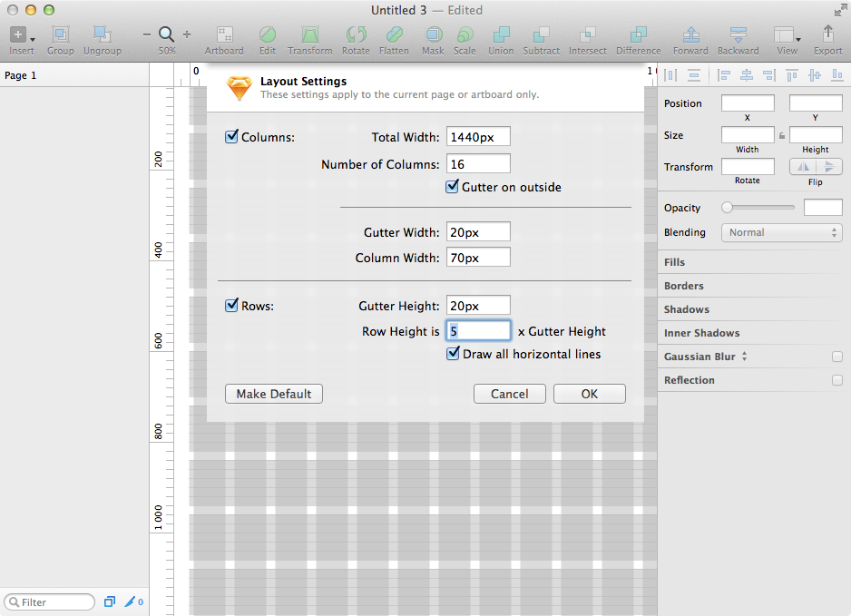Open the Blending mode dropdown
Image resolution: width=851 pixels, height=616 pixels.
click(x=780, y=232)
